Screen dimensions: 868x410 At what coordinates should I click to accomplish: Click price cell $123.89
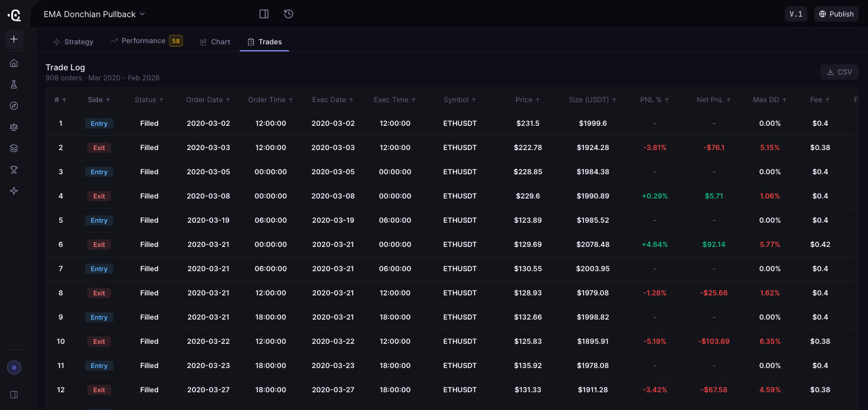click(528, 220)
